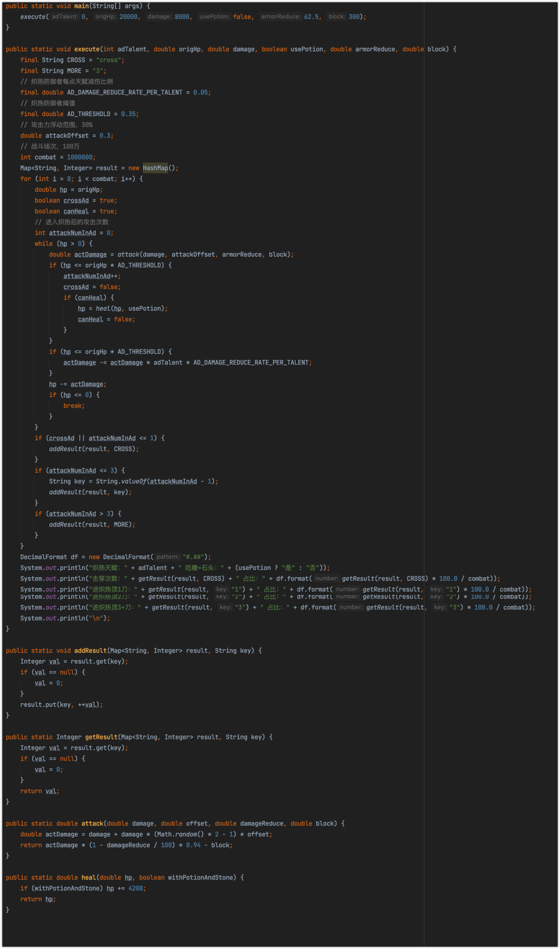Viewport: 560px width, 949px height.
Task: Click the break statement in loop
Action: click(x=74, y=406)
